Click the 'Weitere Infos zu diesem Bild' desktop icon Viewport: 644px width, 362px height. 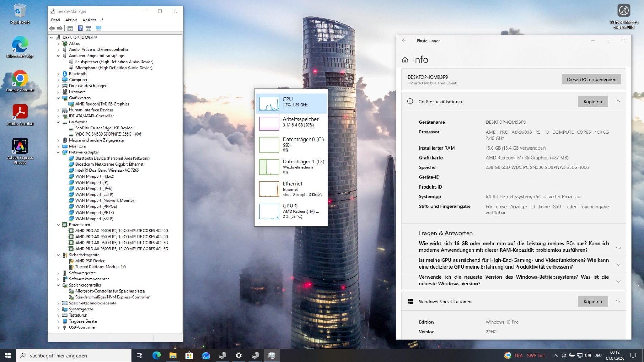tap(624, 17)
